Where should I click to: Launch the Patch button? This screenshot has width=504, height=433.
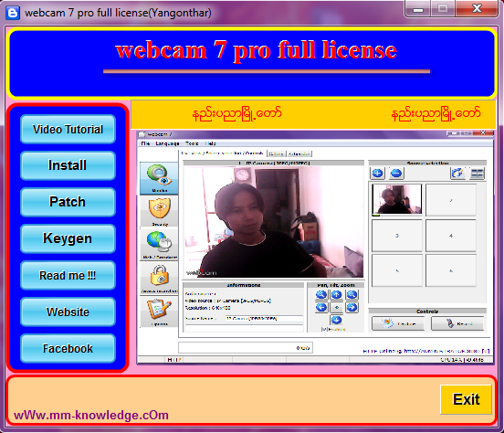[68, 202]
